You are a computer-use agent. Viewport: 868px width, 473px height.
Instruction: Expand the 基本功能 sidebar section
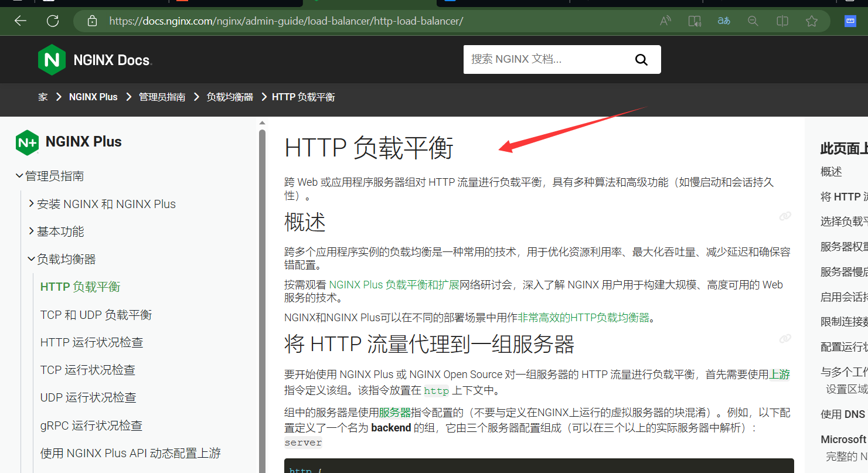(x=32, y=231)
